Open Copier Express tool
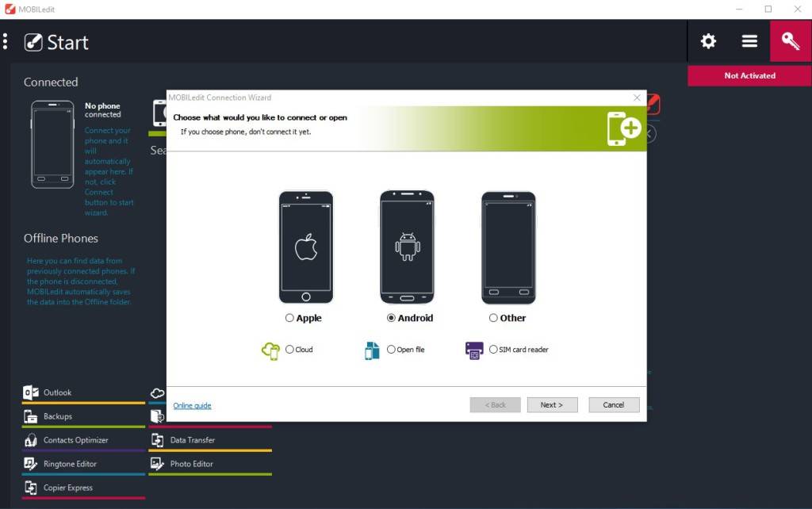This screenshot has height=509, width=812. tap(83, 488)
